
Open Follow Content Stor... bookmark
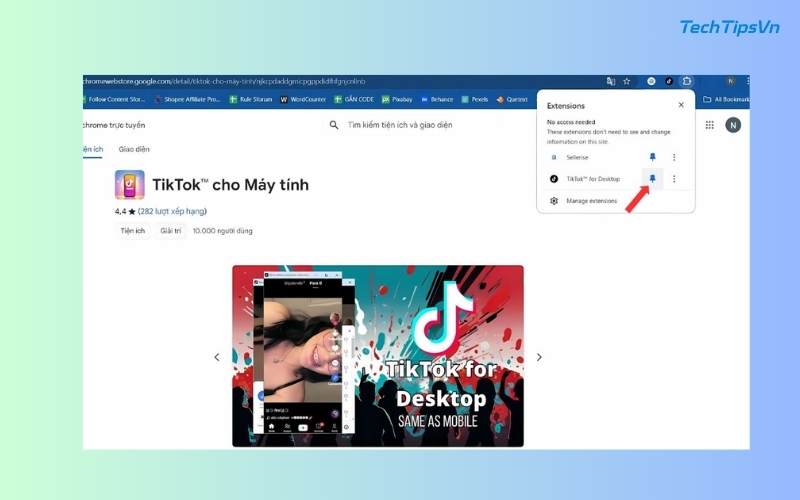coord(115,99)
